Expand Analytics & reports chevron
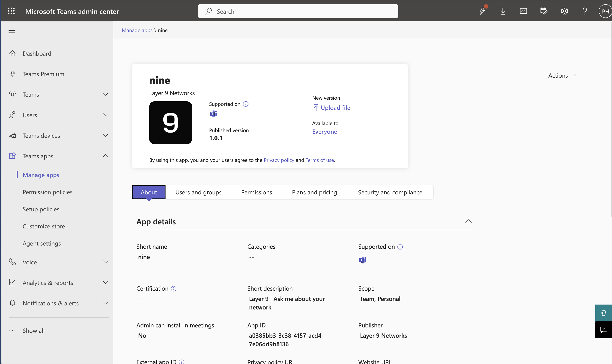612x364 pixels. [x=106, y=283]
